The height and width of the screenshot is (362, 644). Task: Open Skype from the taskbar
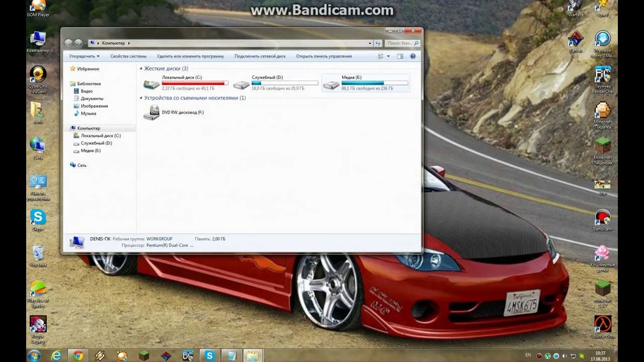[209, 356]
